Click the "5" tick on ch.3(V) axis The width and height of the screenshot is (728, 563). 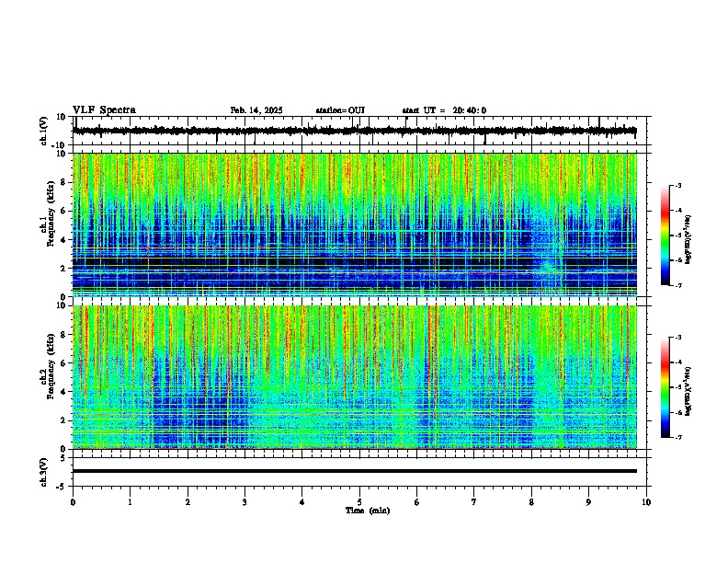click(x=64, y=458)
